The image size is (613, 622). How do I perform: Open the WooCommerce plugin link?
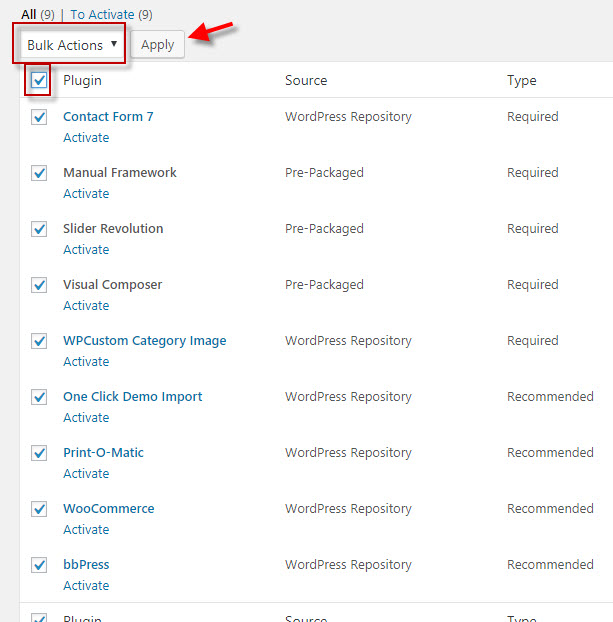pos(108,509)
